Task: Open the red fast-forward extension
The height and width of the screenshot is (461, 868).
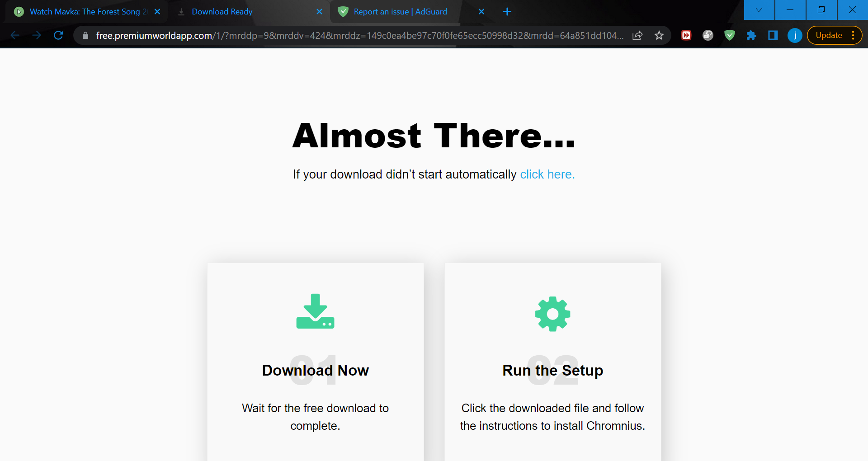Action: pyautogui.click(x=686, y=35)
